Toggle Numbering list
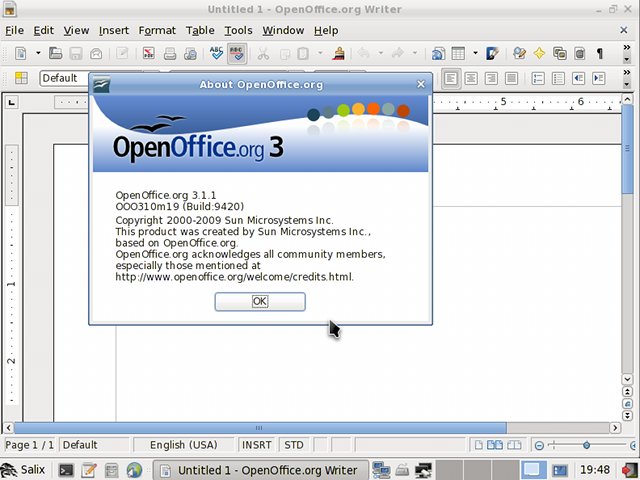Viewport: 640px width, 480px height. click(538, 78)
